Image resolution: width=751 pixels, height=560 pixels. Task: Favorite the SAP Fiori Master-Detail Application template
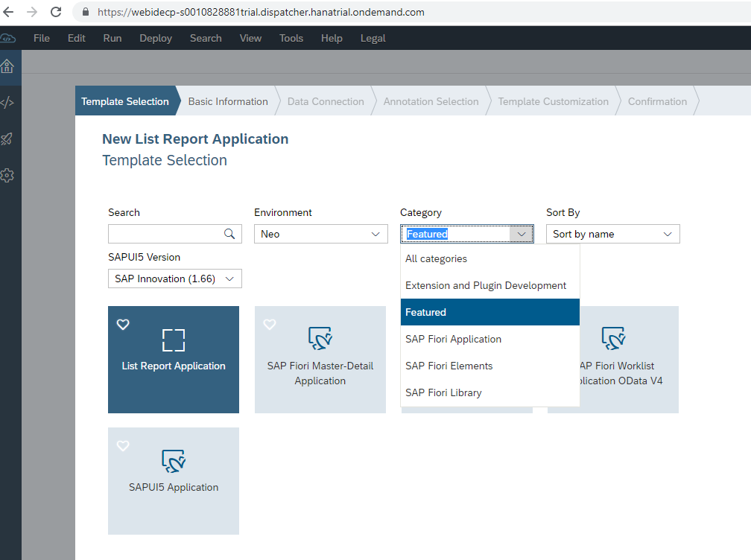pos(270,324)
